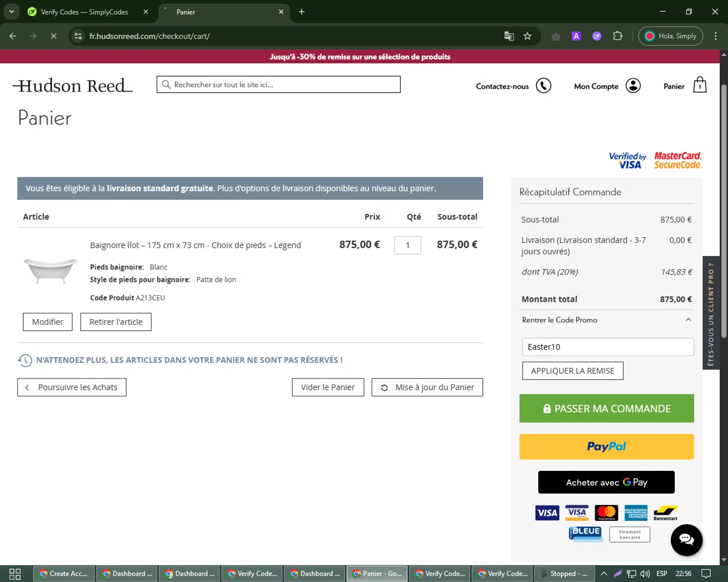
Task: Go back to the previous page
Action: [x=13, y=36]
